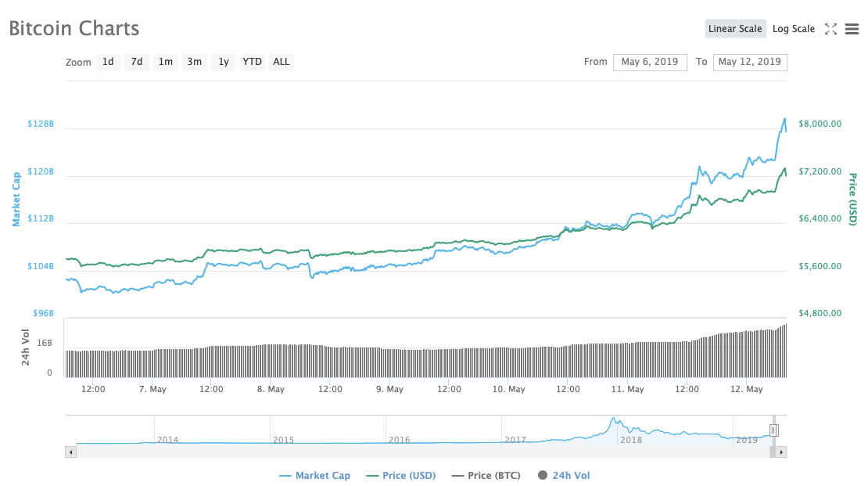868x486 pixels.
Task: Click the 10. May x-axis label
Action: point(509,389)
